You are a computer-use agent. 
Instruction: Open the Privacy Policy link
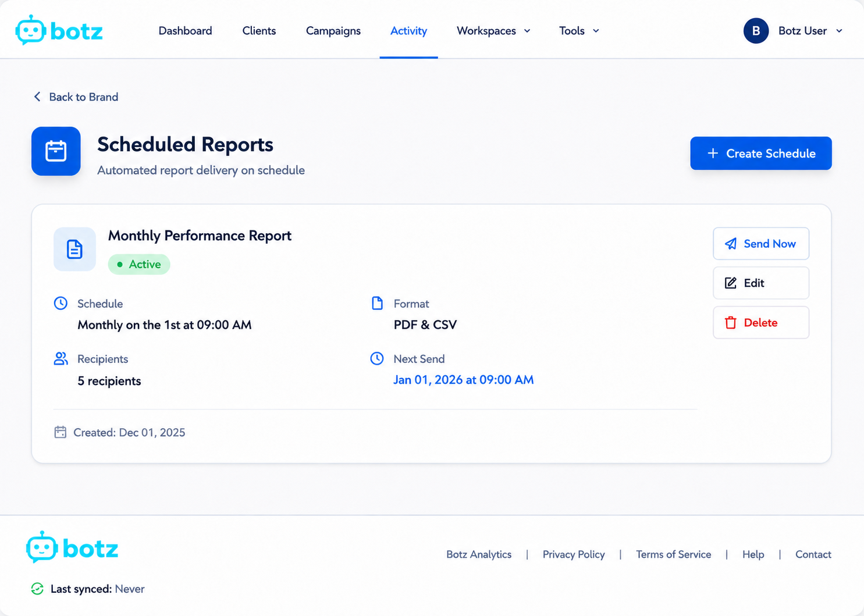click(574, 554)
